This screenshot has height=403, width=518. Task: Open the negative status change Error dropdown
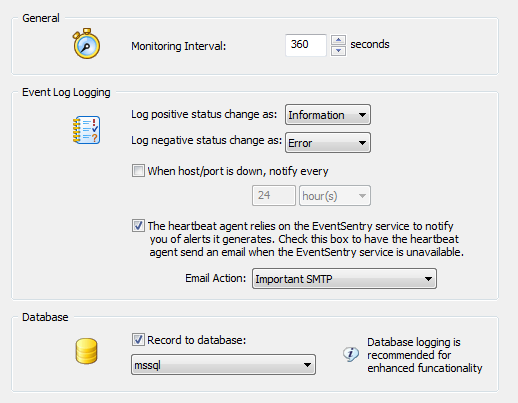pyautogui.click(x=328, y=143)
